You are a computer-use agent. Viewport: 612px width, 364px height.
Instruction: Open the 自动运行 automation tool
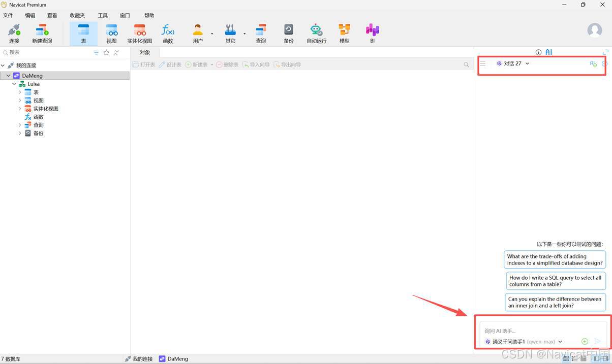(316, 34)
